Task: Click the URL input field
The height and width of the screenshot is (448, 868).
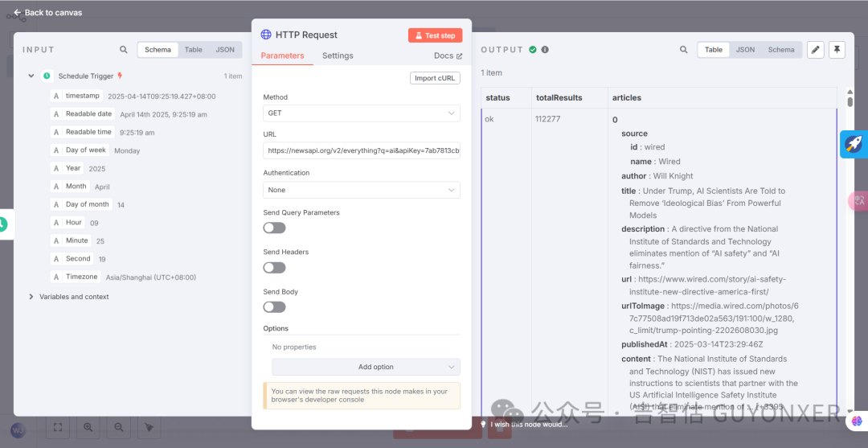Action: [x=361, y=150]
